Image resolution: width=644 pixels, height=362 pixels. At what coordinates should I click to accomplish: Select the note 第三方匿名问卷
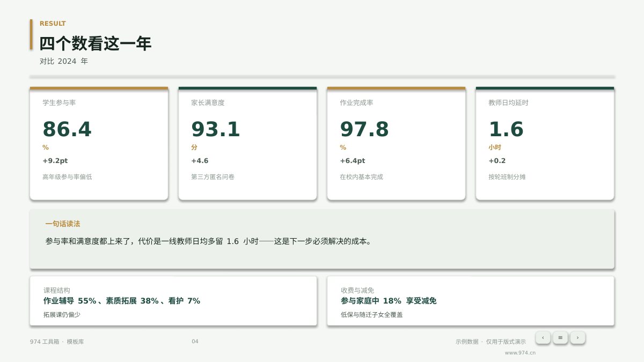coord(213,177)
